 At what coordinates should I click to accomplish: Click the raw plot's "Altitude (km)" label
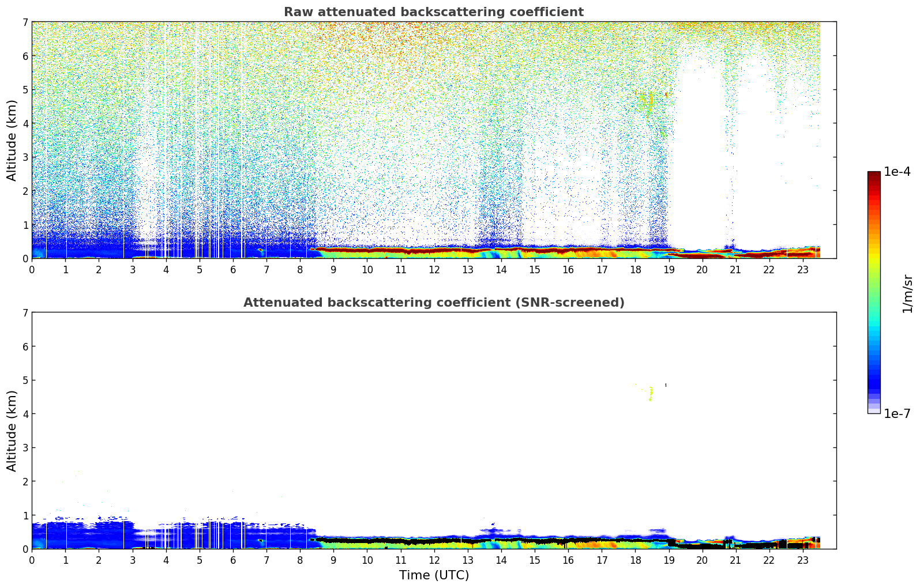(12, 140)
